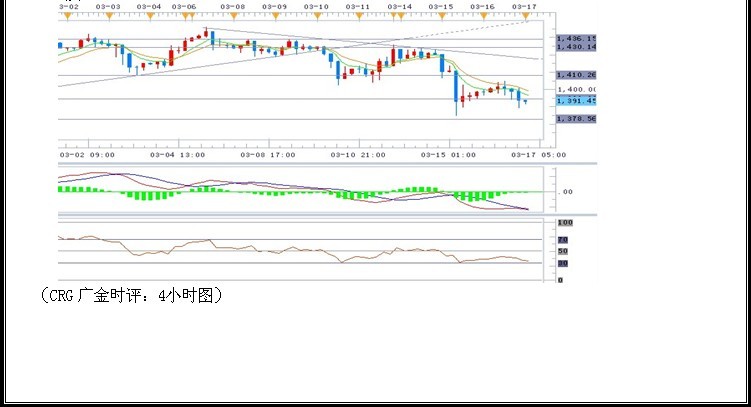Select the RSI 50 midline label
751x407 pixels.
563,251
